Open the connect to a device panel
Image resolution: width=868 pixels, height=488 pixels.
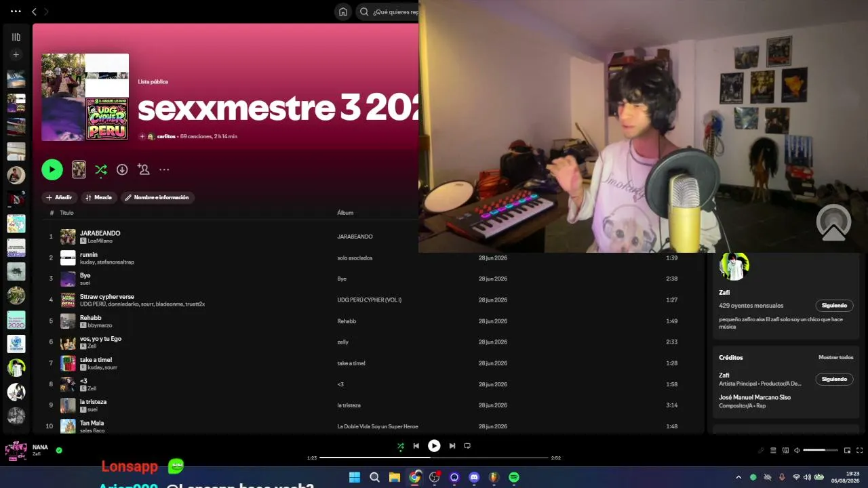pyautogui.click(x=785, y=450)
